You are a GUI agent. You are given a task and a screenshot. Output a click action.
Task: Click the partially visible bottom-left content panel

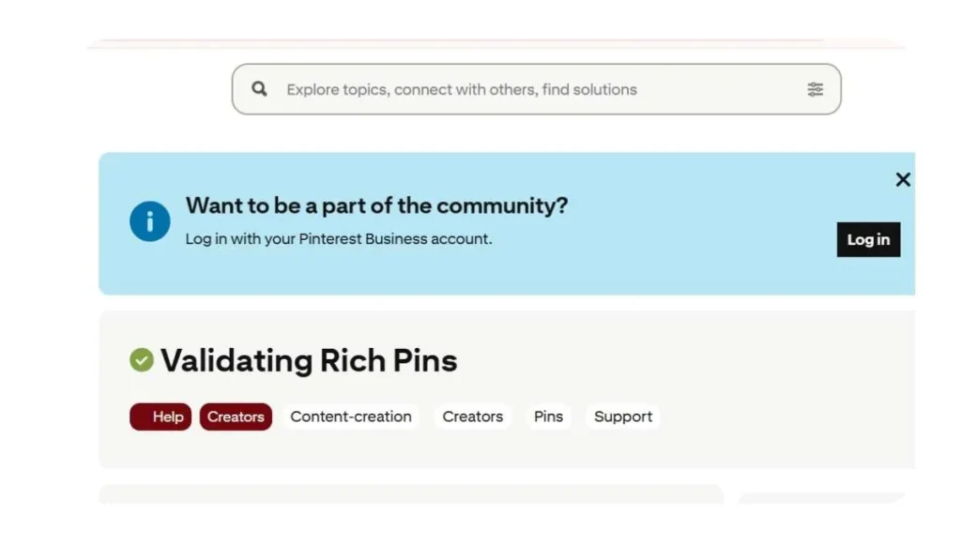pyautogui.click(x=411, y=494)
